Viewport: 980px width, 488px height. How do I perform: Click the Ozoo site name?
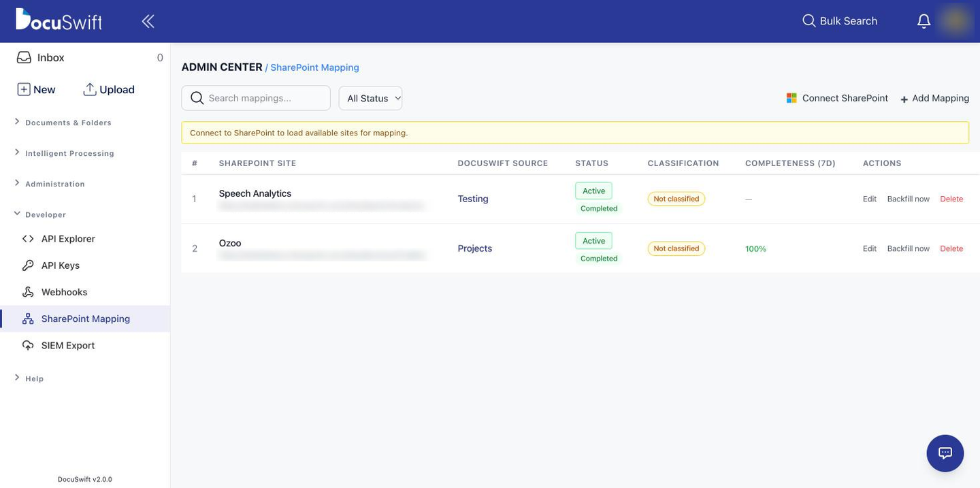230,243
